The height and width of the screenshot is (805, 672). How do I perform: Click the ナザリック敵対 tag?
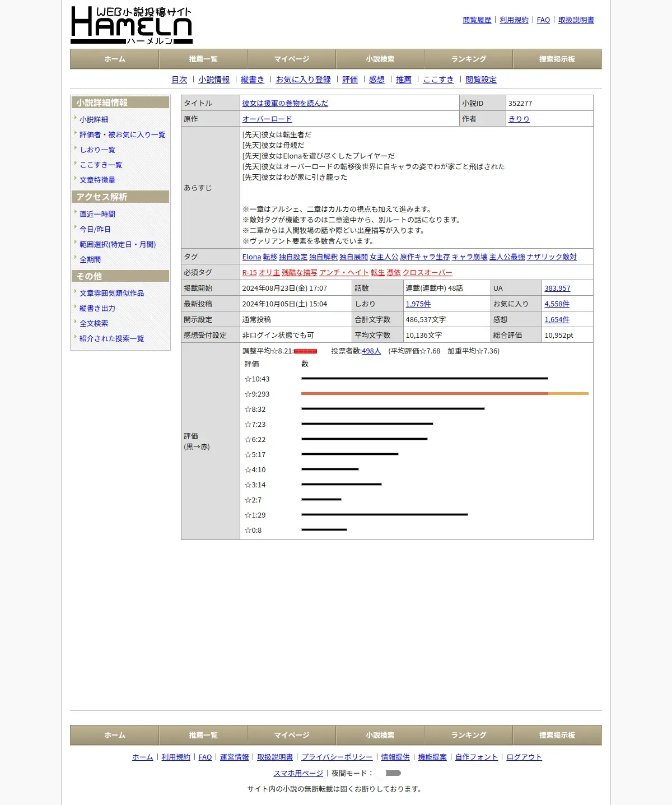pos(552,257)
